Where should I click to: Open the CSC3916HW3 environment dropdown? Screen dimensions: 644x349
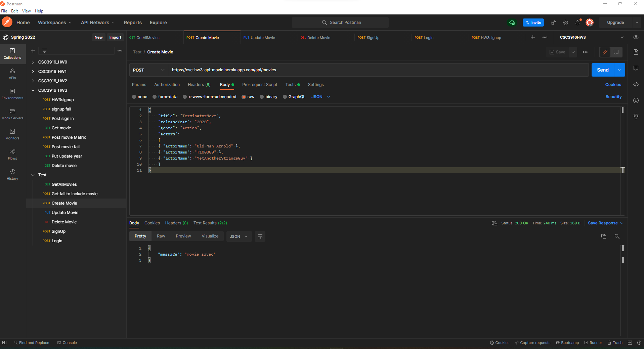(591, 37)
